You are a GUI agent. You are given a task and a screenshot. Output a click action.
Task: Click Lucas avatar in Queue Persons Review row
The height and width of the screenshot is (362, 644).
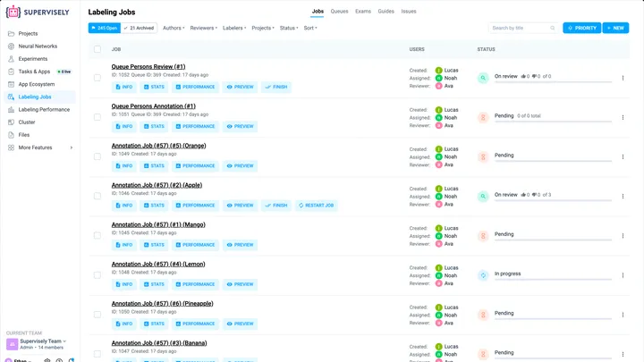[x=438, y=71]
